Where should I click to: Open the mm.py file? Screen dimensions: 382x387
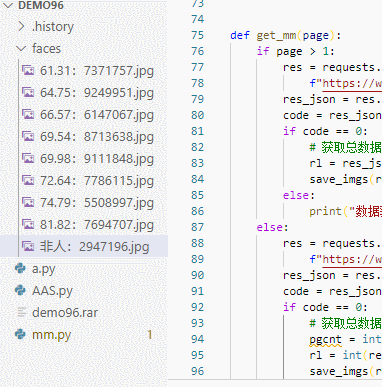pyautogui.click(x=51, y=335)
